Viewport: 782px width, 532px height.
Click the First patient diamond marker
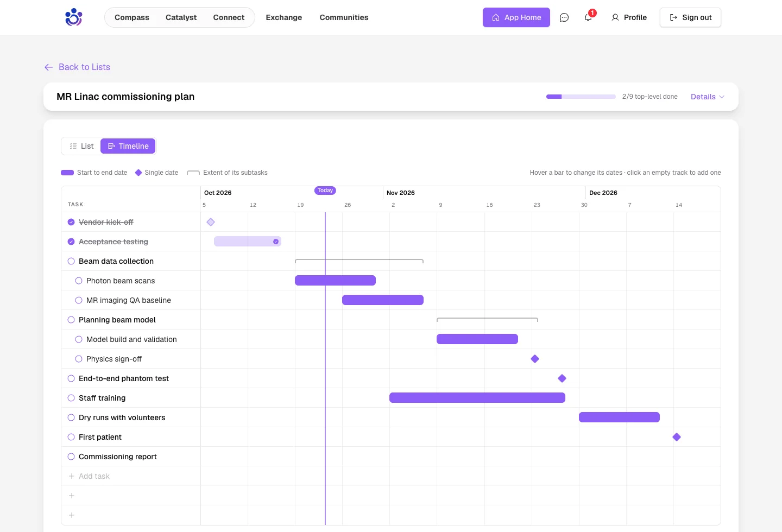click(x=677, y=437)
